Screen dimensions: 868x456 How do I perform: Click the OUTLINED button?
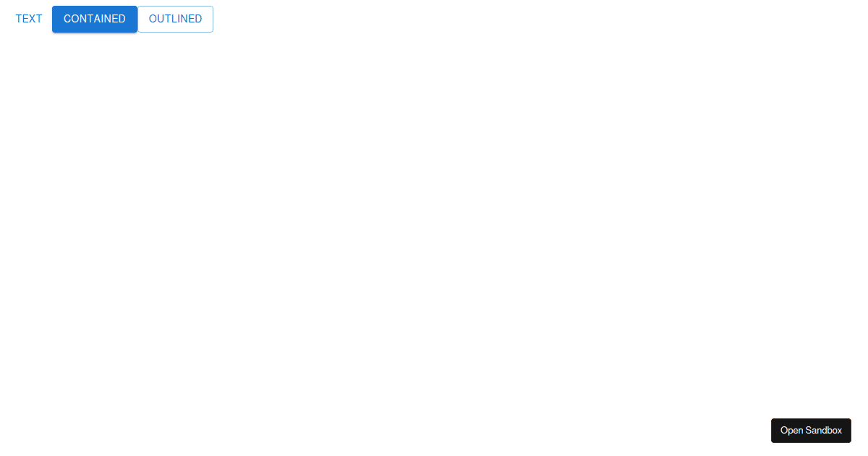tap(175, 19)
